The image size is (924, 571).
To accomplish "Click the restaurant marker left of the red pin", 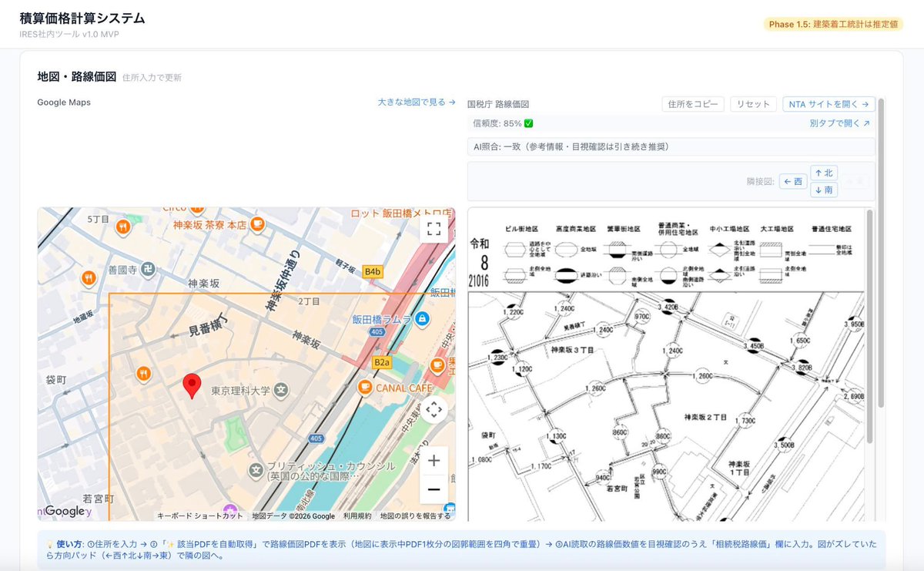I will [x=142, y=375].
